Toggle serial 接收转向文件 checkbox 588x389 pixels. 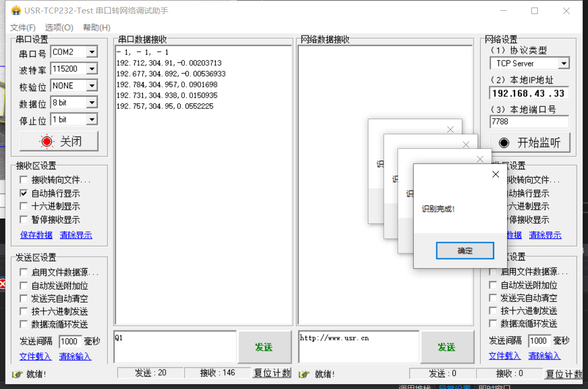(x=24, y=180)
